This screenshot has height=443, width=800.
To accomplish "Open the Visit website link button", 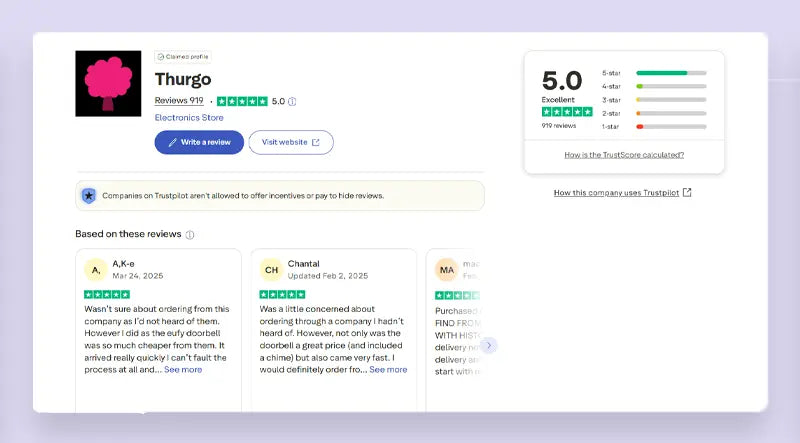I will tap(290, 142).
